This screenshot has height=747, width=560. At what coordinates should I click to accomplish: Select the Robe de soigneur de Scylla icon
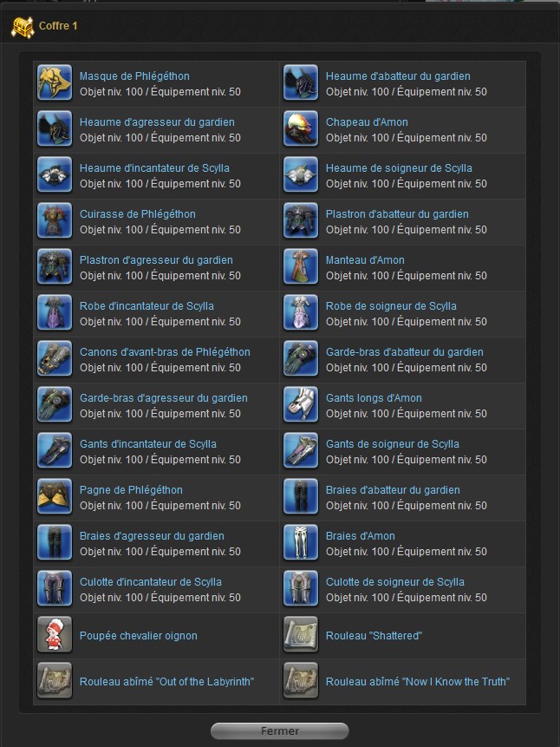click(x=301, y=313)
